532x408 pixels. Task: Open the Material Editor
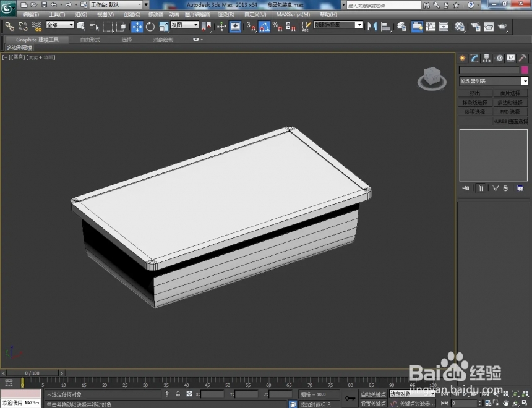click(460, 27)
